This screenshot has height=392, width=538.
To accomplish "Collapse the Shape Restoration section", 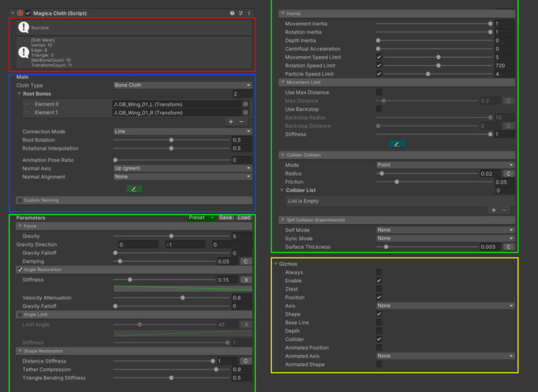I will (x=134, y=351).
